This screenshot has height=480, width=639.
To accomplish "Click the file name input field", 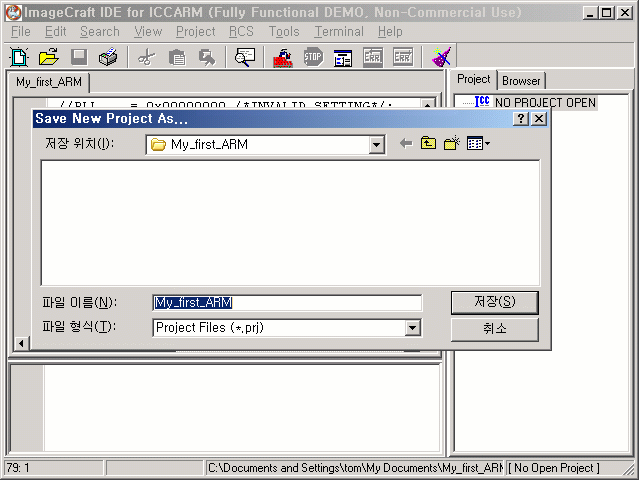I will 287,303.
